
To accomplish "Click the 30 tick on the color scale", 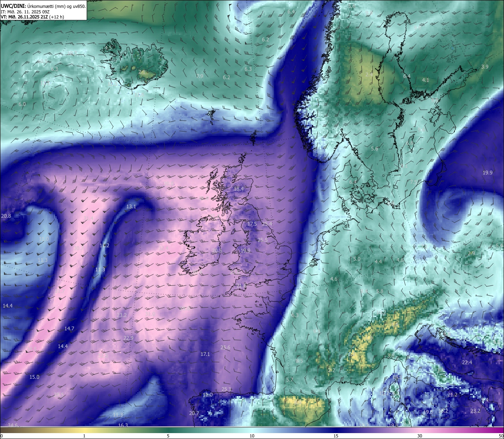I will [x=420, y=436].
